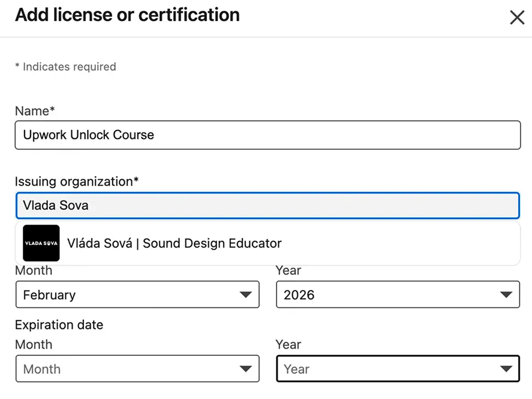Select Vláda Sová | Sound Design Educator suggestion

click(267, 243)
